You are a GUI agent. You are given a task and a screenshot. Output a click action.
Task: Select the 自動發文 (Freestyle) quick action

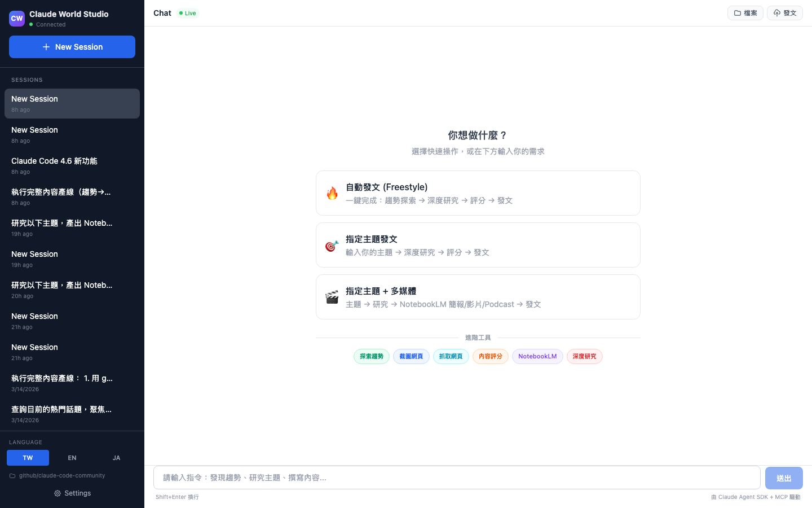[x=478, y=193]
